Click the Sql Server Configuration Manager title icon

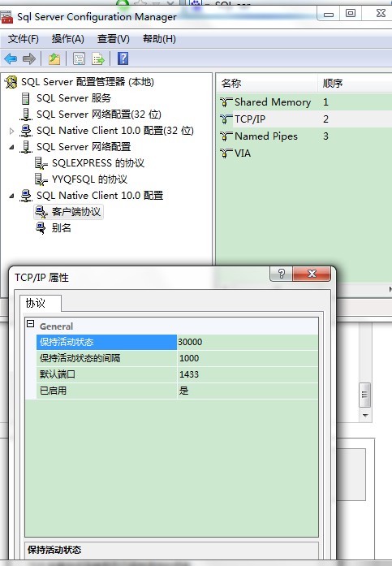point(6,17)
